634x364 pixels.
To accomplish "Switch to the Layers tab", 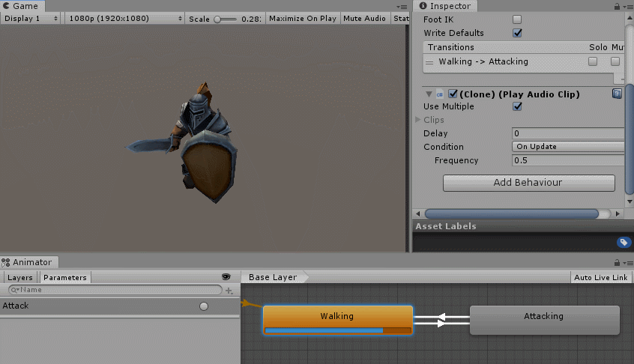I will click(20, 278).
